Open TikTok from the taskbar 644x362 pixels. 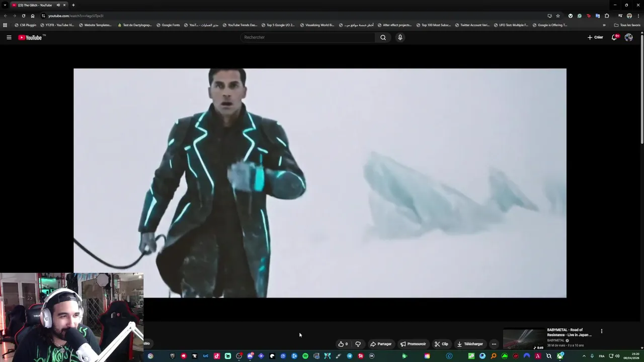[217, 356]
